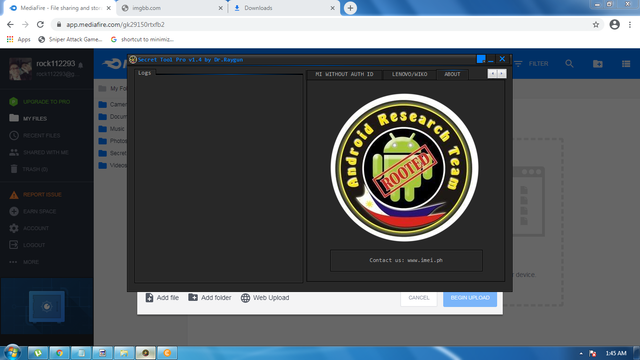
Task: Open the Photos folder in MediaFire
Action: tap(113, 141)
